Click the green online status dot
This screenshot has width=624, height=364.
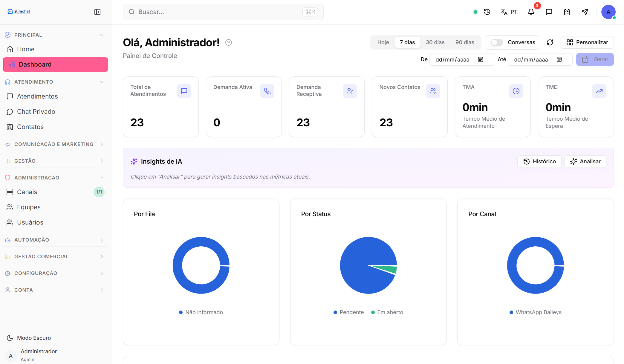pos(475,12)
